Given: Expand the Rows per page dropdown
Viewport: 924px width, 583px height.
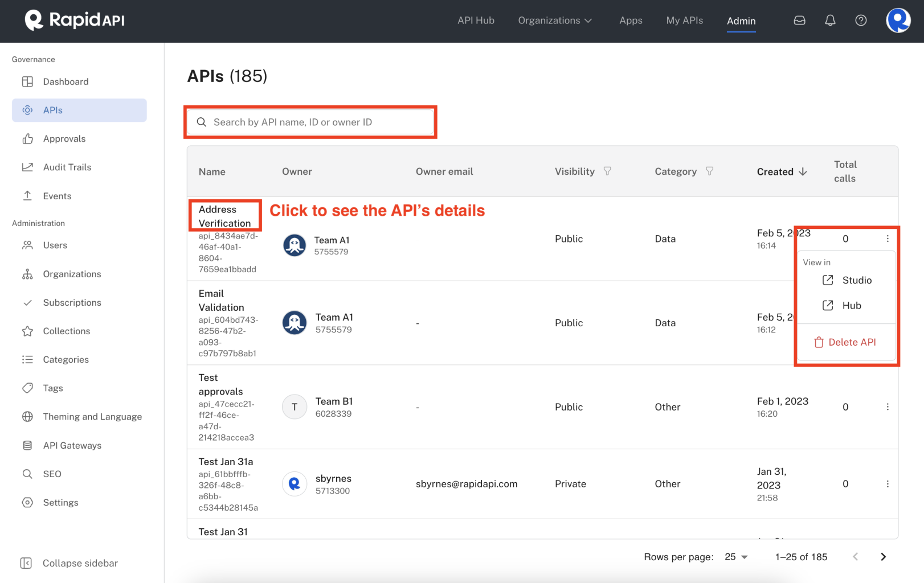Looking at the screenshot, I should coord(735,557).
